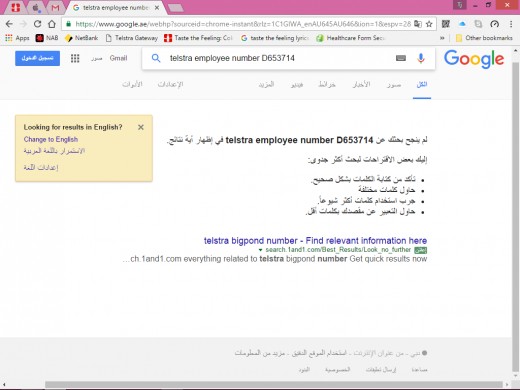Open the browser home page icon
The image size is (520, 390).
coord(52,24)
